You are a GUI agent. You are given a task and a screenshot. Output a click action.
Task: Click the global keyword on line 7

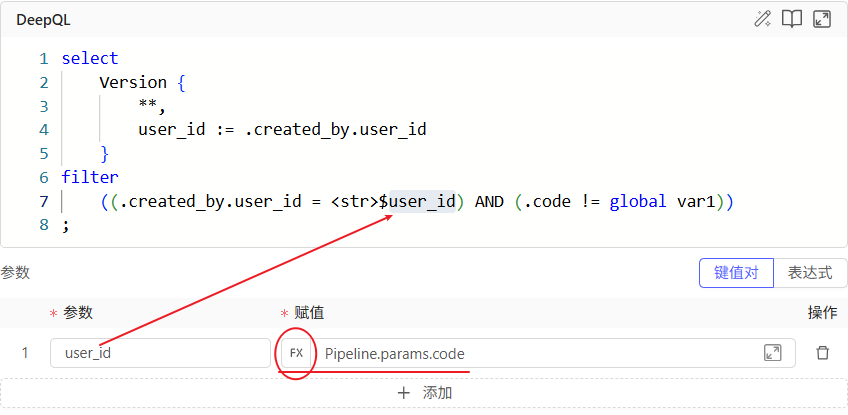tap(637, 201)
